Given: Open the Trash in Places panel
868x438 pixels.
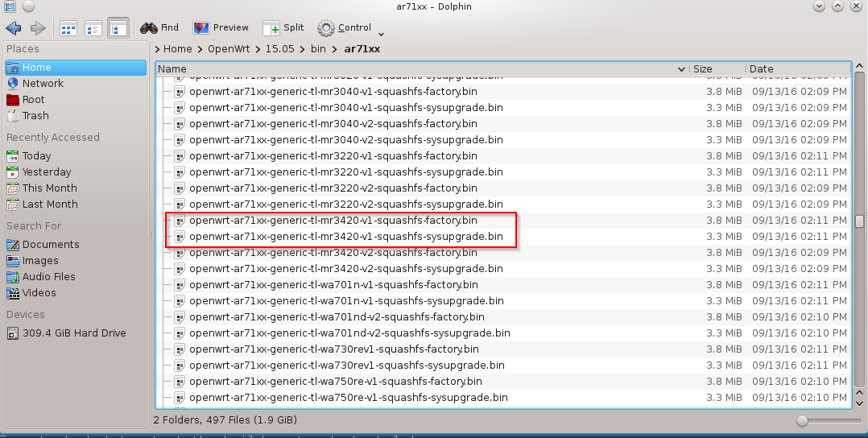Looking at the screenshot, I should pyautogui.click(x=35, y=116).
